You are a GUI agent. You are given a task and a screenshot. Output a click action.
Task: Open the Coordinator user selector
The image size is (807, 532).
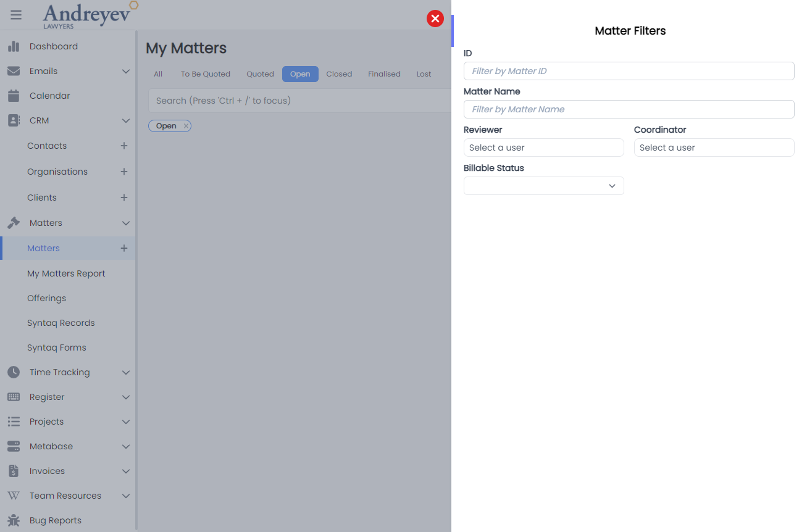tap(714, 148)
